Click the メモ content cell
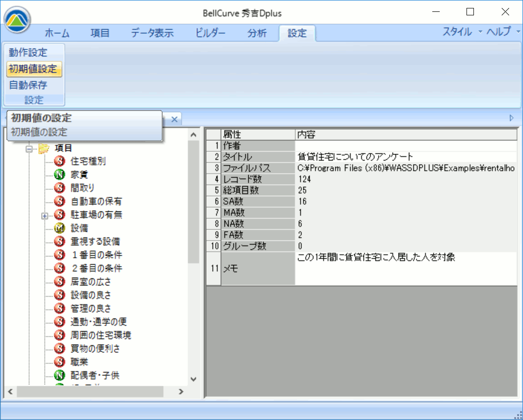 coord(406,269)
